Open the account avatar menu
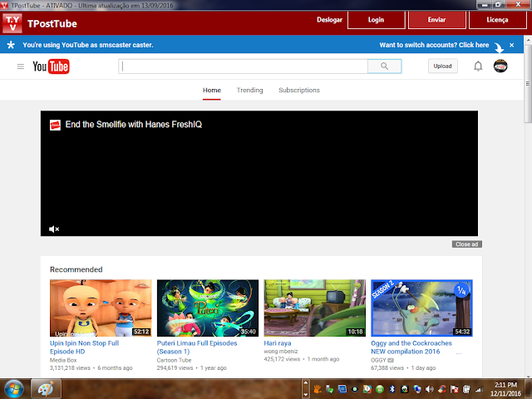Viewport: 532px width, 399px height. pos(500,66)
